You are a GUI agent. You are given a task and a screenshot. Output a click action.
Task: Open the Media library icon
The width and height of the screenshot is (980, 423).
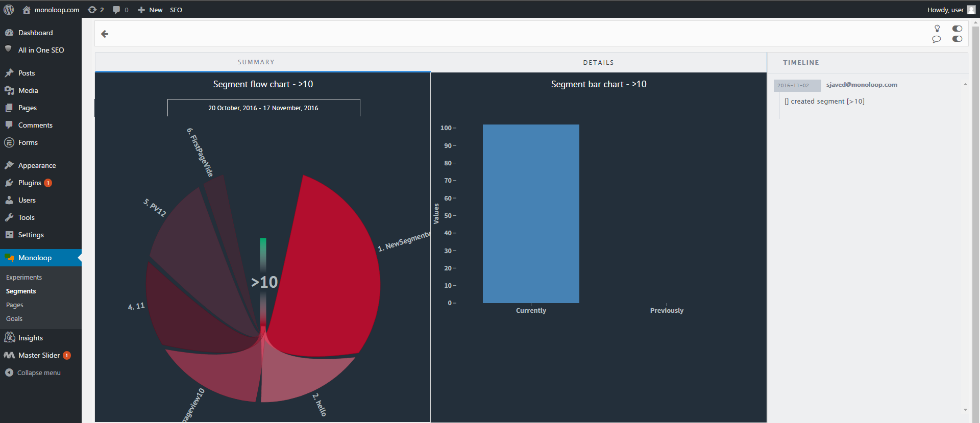click(x=9, y=90)
